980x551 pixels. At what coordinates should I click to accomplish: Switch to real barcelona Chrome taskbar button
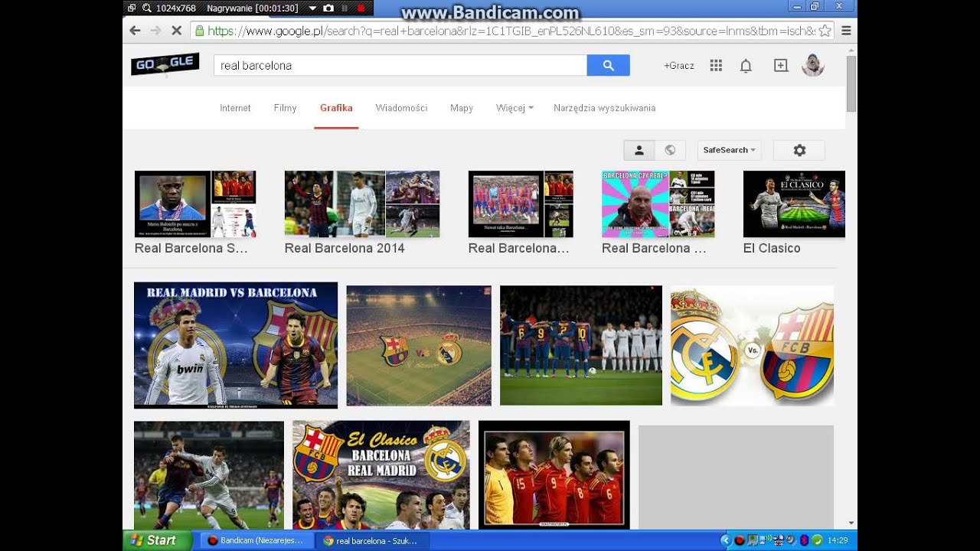[371, 540]
